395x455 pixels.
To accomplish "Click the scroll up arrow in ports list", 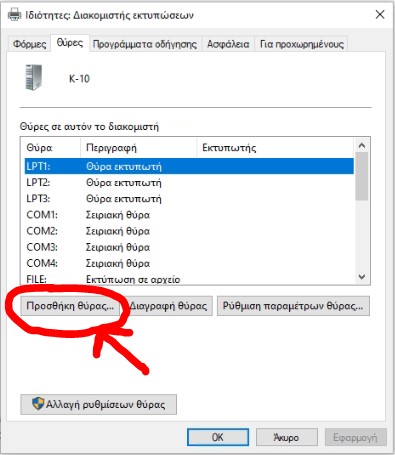I will coord(362,146).
